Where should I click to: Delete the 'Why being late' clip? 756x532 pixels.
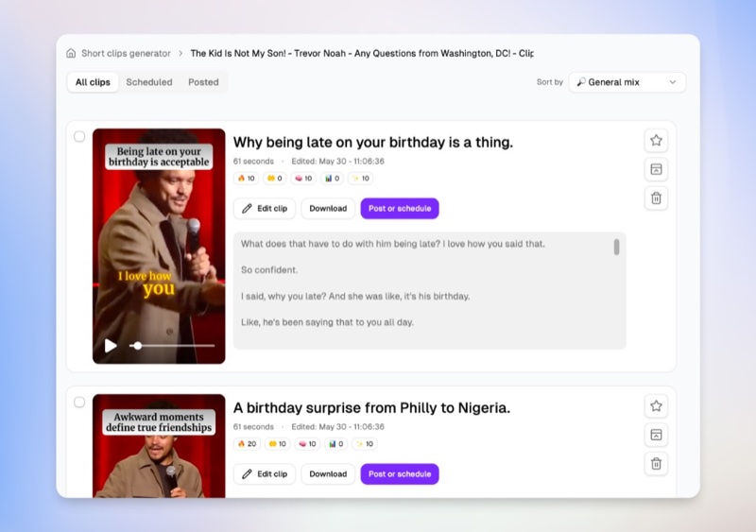tap(656, 198)
